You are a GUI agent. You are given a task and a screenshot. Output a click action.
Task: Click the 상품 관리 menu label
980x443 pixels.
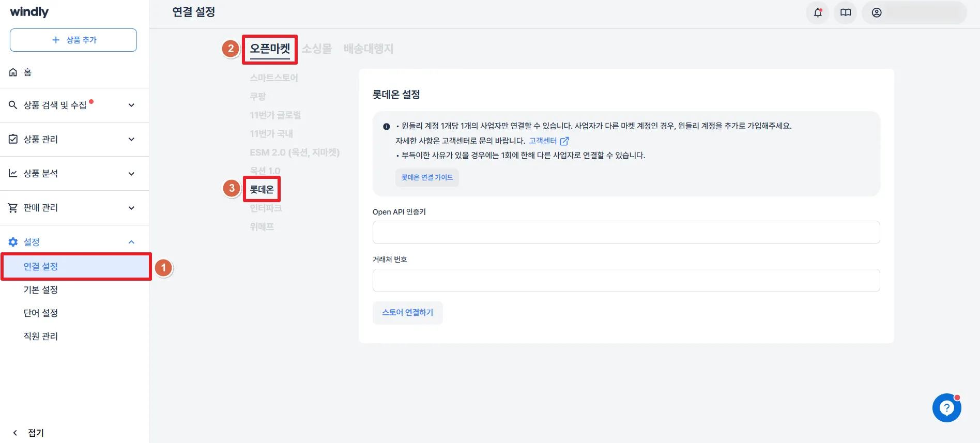point(41,139)
